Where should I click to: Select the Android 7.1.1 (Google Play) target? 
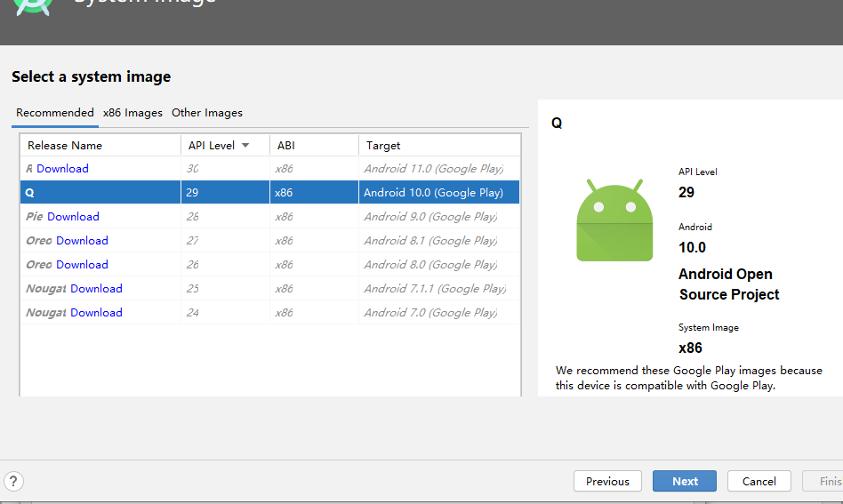point(436,289)
